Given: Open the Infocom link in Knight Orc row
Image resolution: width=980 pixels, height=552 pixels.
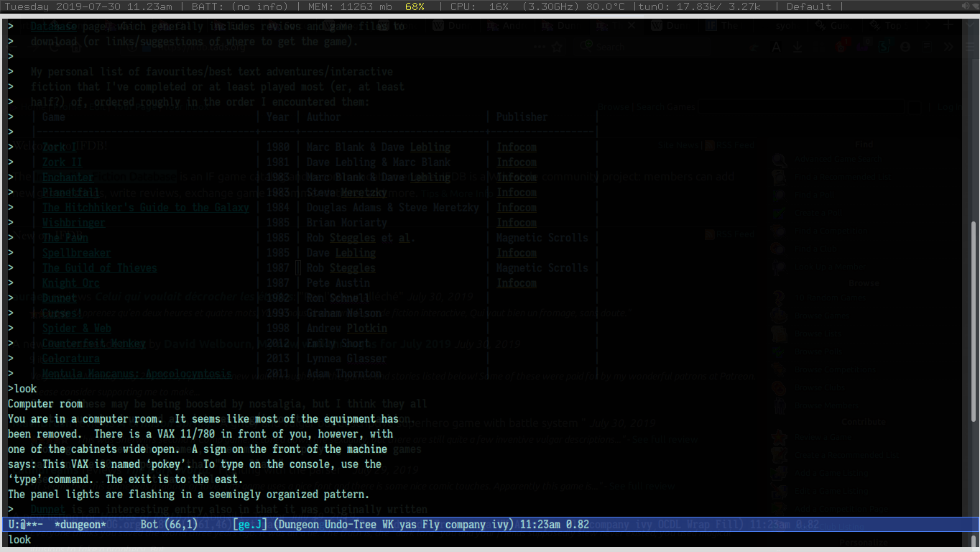Looking at the screenshot, I should 517,282.
